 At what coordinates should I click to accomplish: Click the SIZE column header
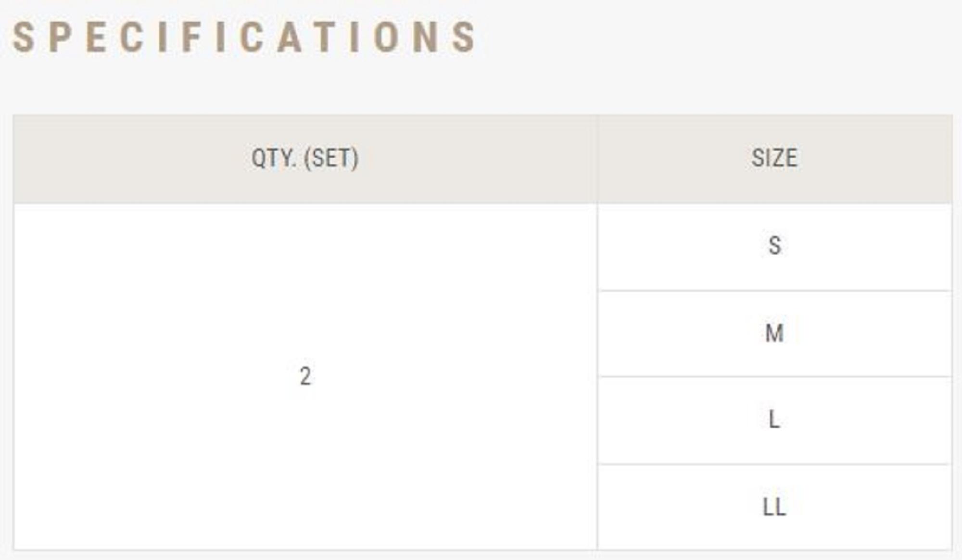[x=774, y=158]
